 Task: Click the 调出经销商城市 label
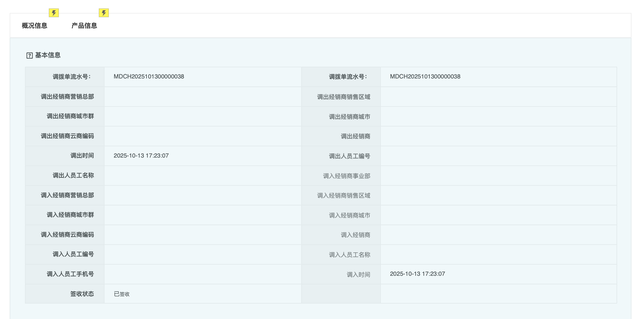(350, 117)
